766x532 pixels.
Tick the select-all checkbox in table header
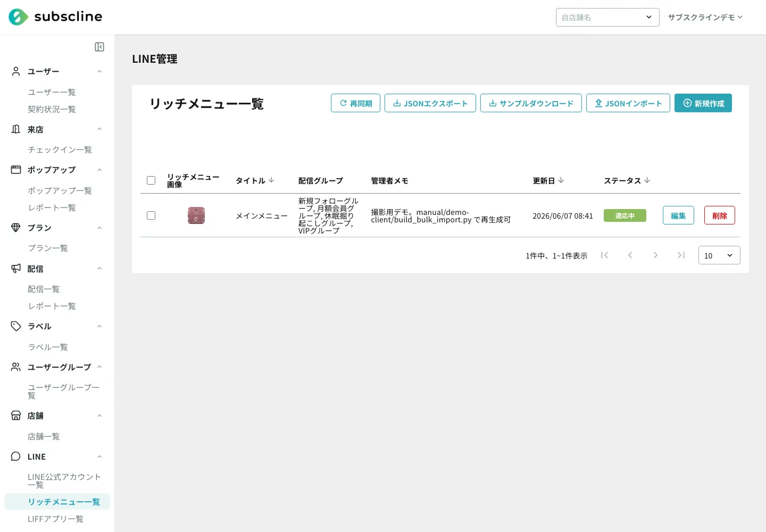coord(151,180)
